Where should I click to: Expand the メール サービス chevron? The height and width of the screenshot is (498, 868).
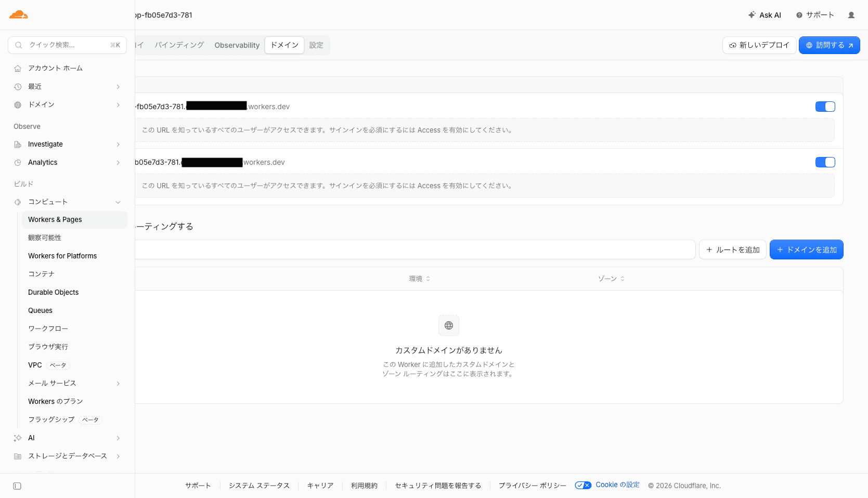click(118, 383)
